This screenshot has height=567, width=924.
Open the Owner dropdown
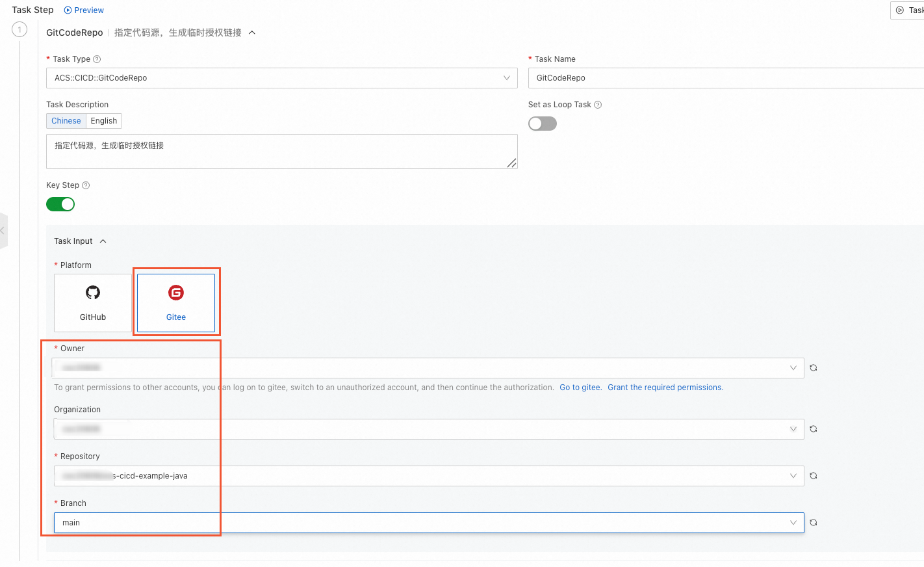[429, 368]
